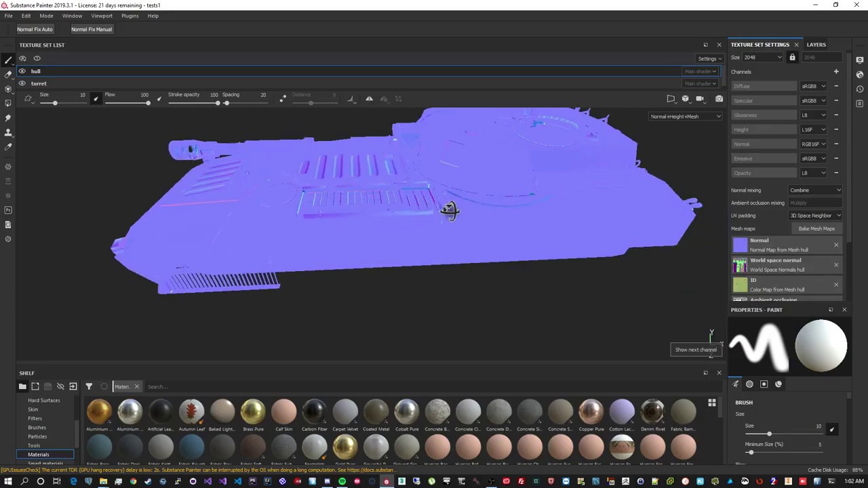Toggle visibility of the hull texture set
This screenshot has height=488, width=868.
[22, 71]
